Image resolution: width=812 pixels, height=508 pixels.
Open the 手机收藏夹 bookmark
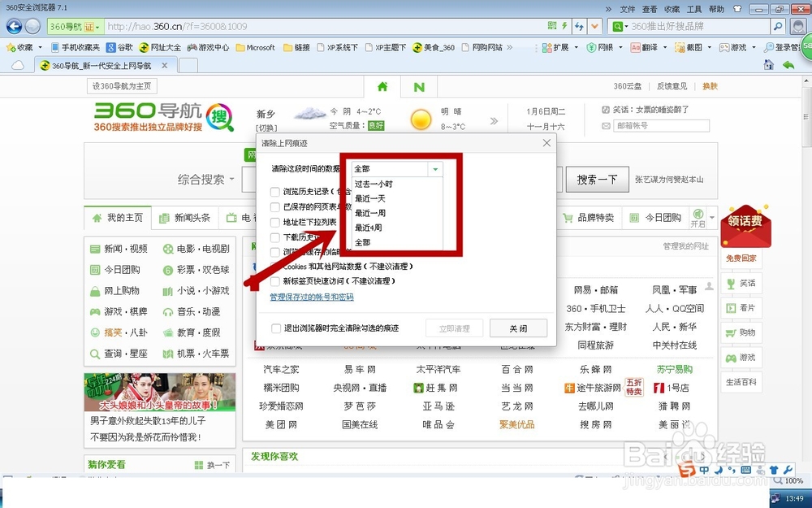[x=75, y=47]
